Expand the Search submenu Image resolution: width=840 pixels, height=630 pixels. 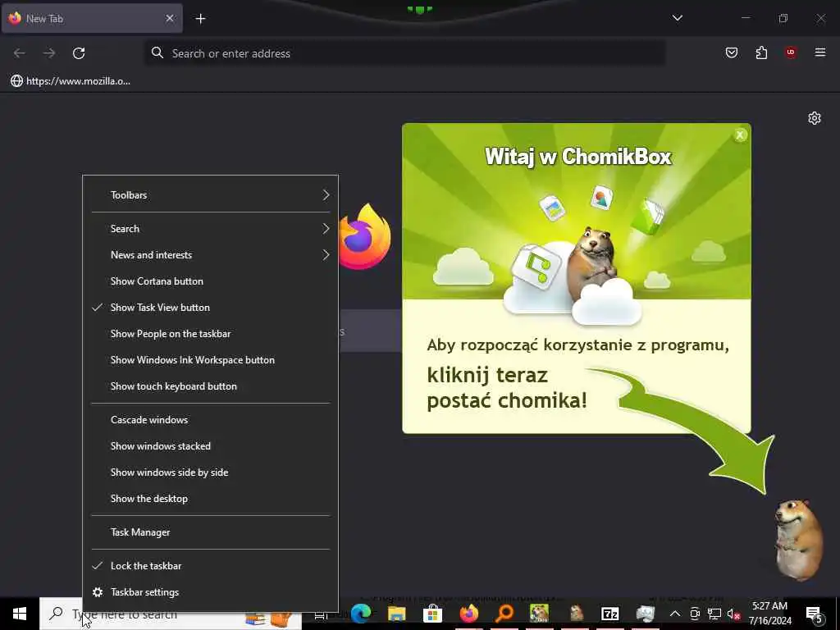211,229
